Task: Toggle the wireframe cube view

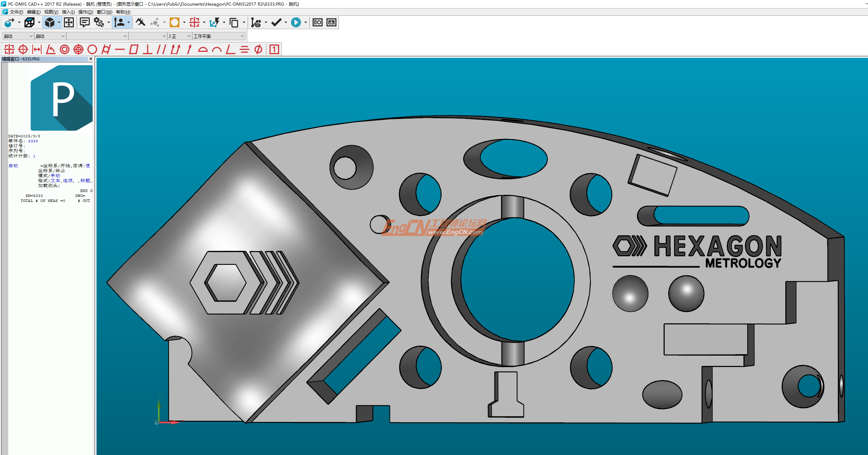Action: (x=29, y=23)
